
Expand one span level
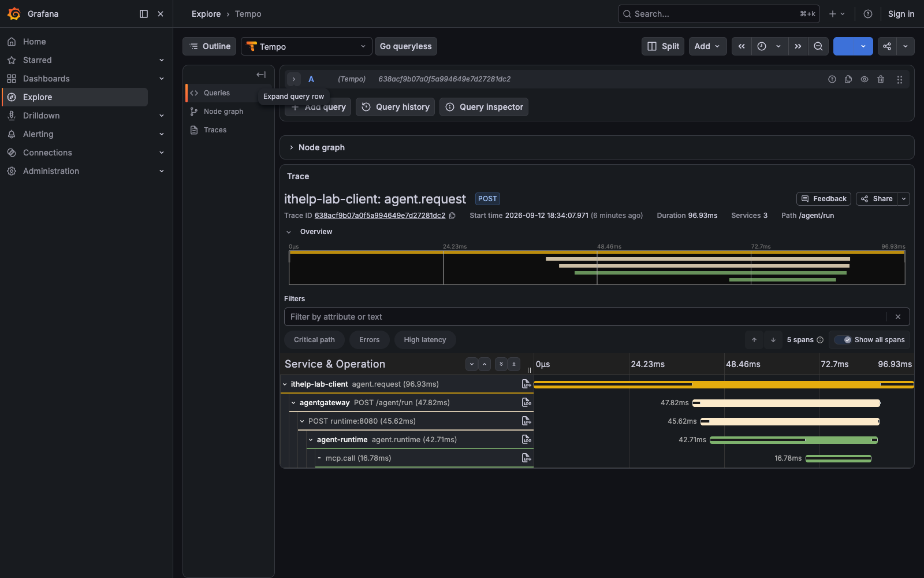coord(472,364)
